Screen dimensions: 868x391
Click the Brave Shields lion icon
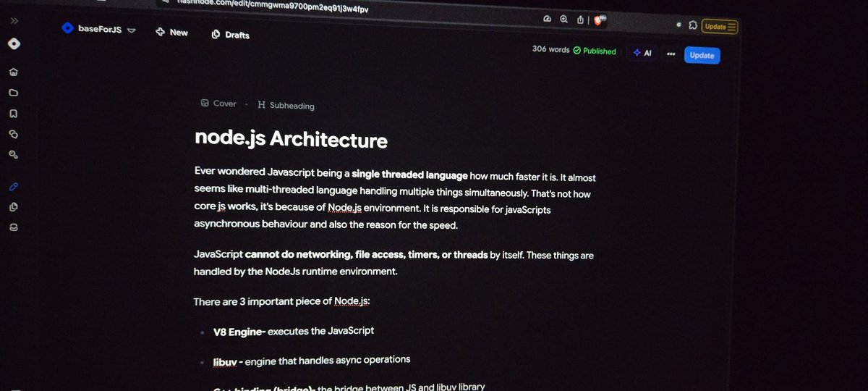[x=599, y=21]
